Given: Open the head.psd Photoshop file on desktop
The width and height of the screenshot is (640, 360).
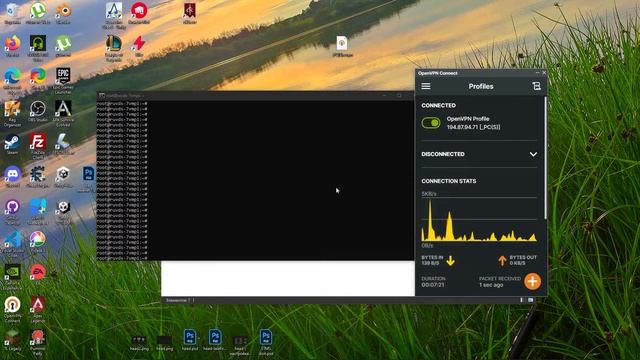Looking at the screenshot, I should click(x=189, y=340).
